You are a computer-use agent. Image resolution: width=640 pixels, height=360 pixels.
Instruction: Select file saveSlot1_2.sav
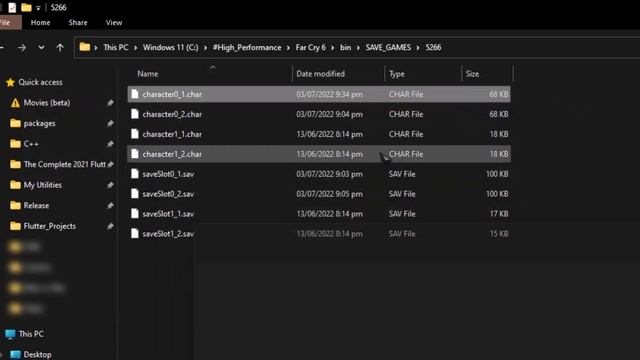(x=319, y=234)
